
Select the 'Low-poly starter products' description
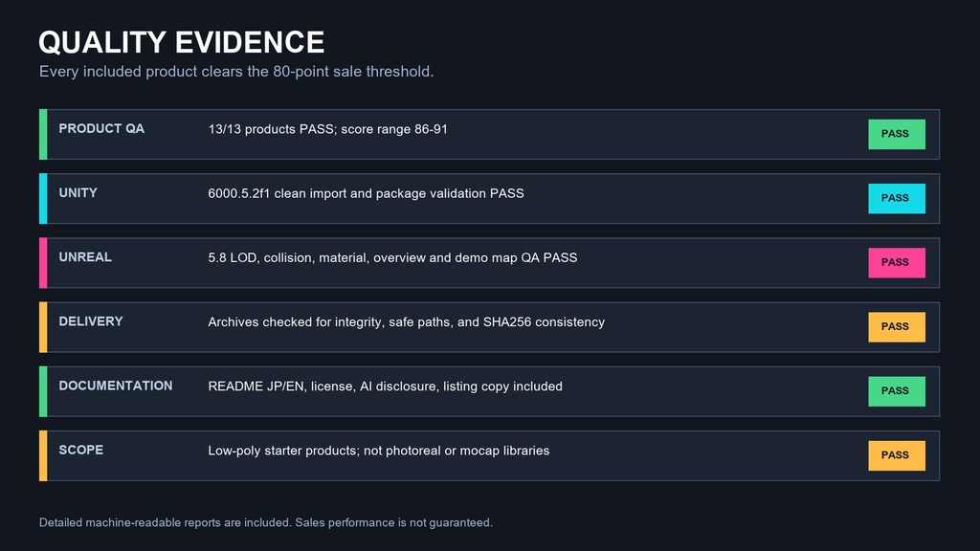tap(379, 452)
